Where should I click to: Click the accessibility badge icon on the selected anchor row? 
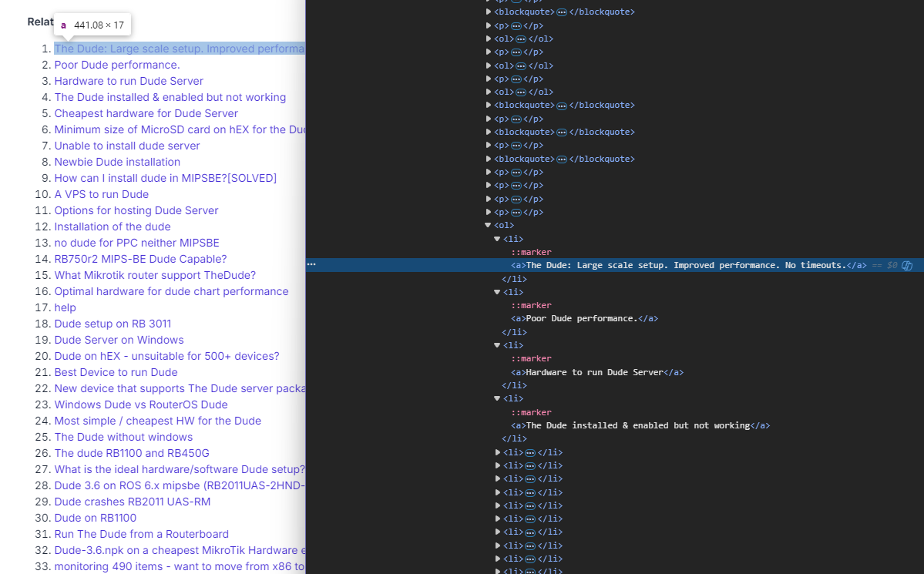click(907, 265)
